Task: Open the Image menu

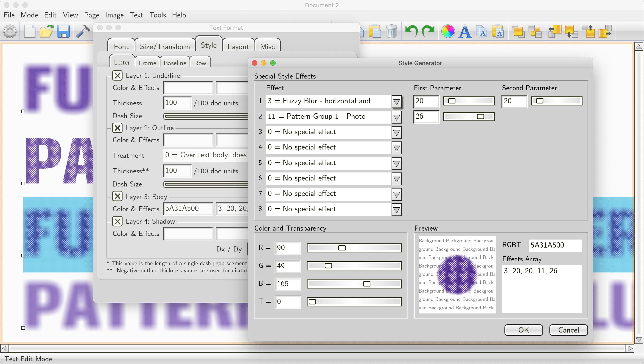Action: tap(114, 15)
